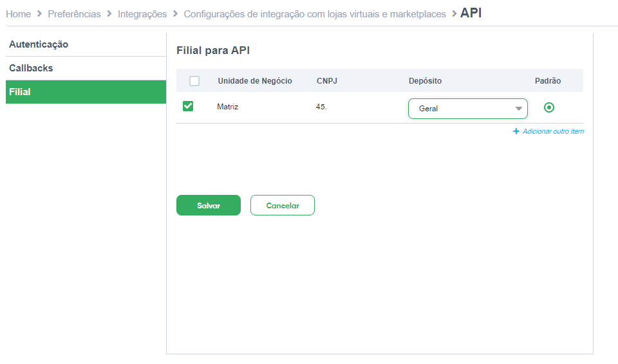Uncheck the Matriz row checkbox
The image size is (618, 364).
(x=188, y=106)
